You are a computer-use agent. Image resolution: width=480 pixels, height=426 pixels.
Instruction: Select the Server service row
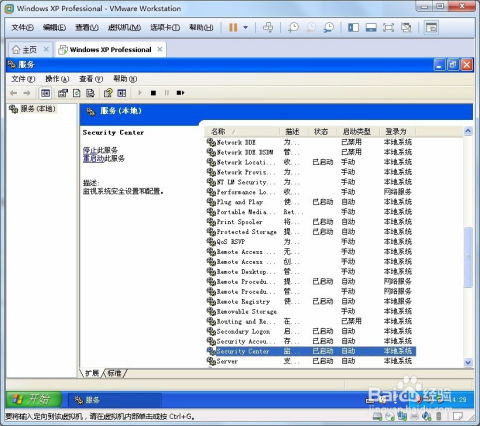(310, 361)
